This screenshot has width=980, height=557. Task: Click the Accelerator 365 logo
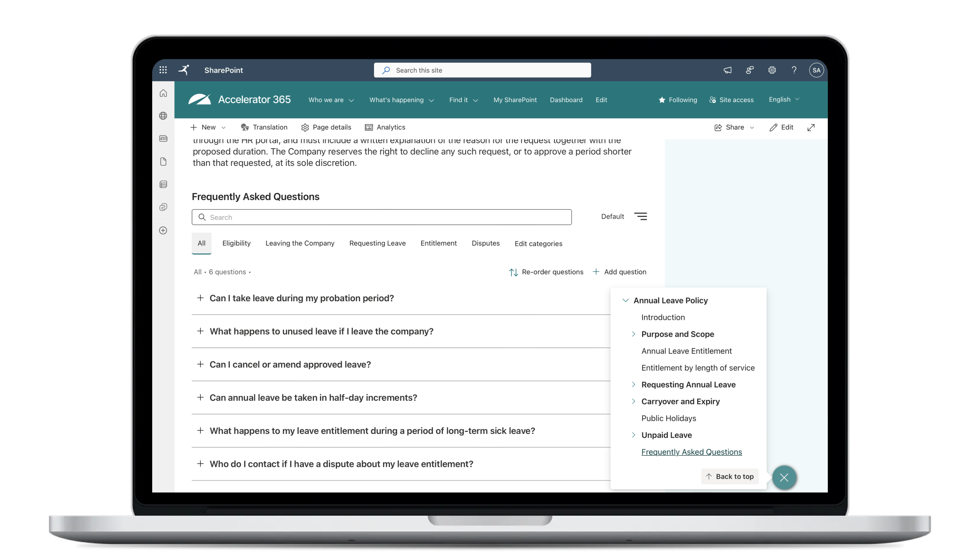239,100
